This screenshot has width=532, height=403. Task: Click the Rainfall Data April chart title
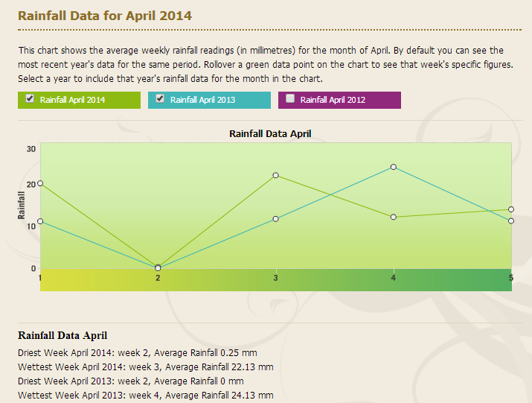coord(270,133)
